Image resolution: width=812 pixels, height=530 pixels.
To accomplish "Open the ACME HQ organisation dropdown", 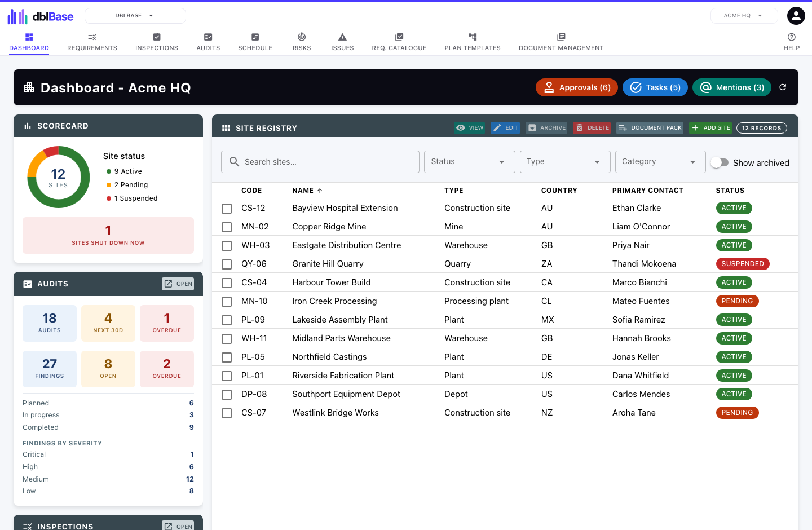I will coord(744,16).
